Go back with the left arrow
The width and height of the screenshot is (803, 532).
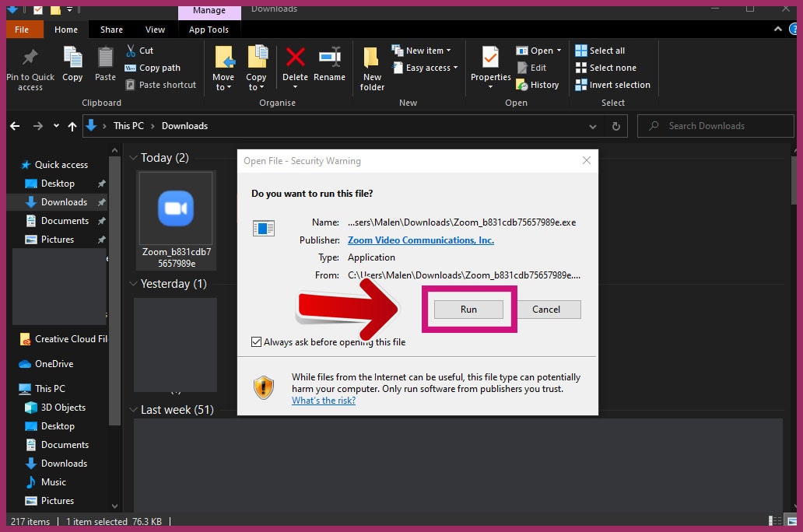(15, 126)
